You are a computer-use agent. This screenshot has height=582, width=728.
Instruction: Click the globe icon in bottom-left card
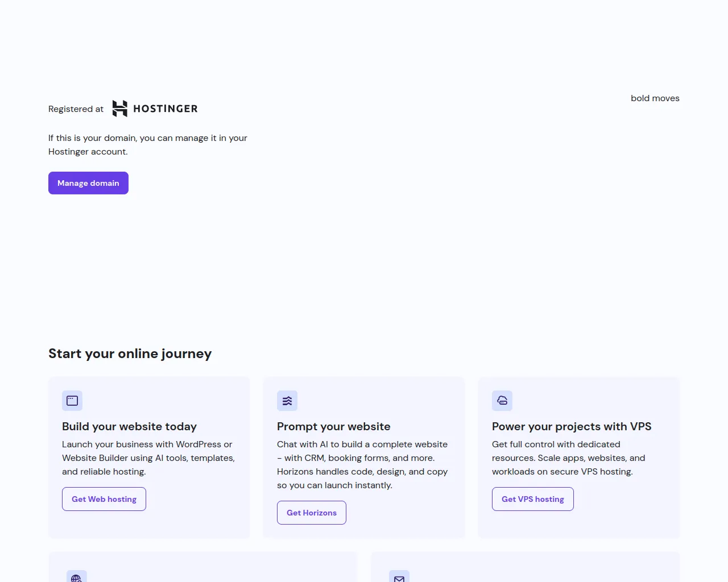coord(77,577)
